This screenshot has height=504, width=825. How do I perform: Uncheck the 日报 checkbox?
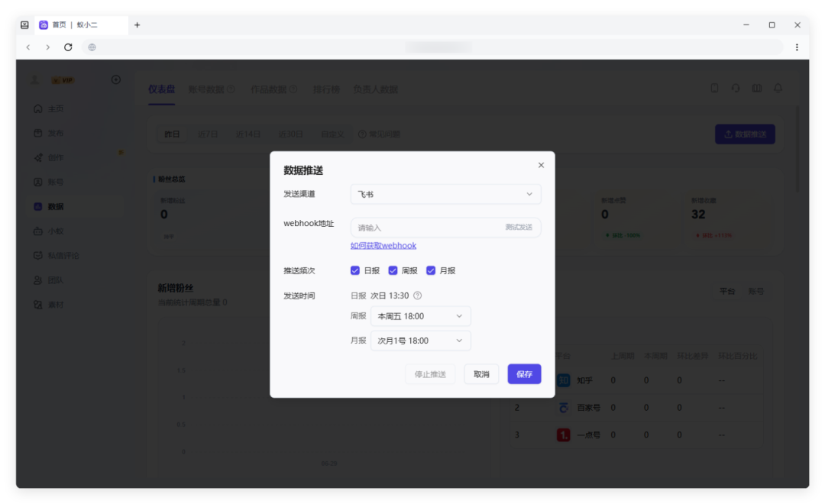(355, 270)
